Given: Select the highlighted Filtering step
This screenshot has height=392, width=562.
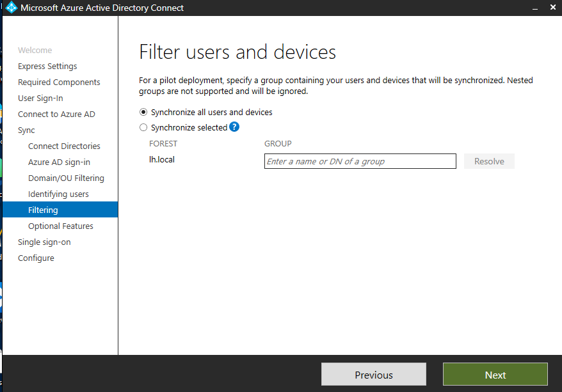Looking at the screenshot, I should pyautogui.click(x=60, y=210).
